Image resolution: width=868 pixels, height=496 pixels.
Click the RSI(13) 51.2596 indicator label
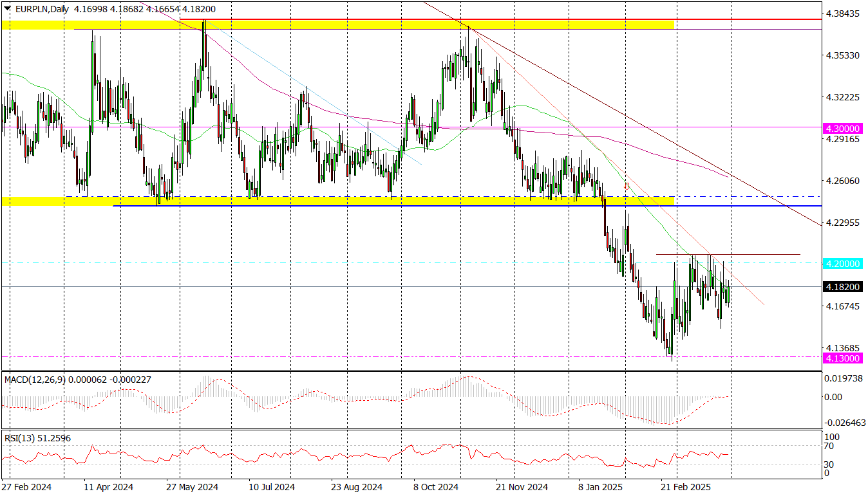coord(37,438)
